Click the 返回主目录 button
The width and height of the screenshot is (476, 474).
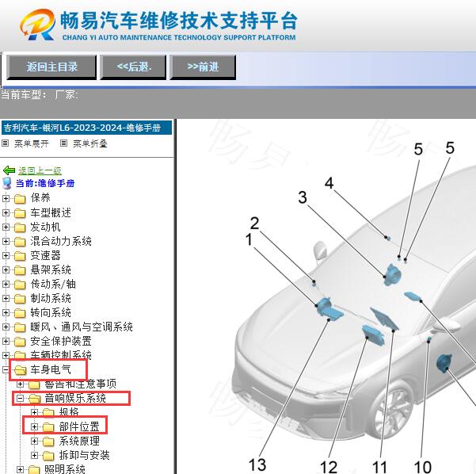[x=51, y=67]
